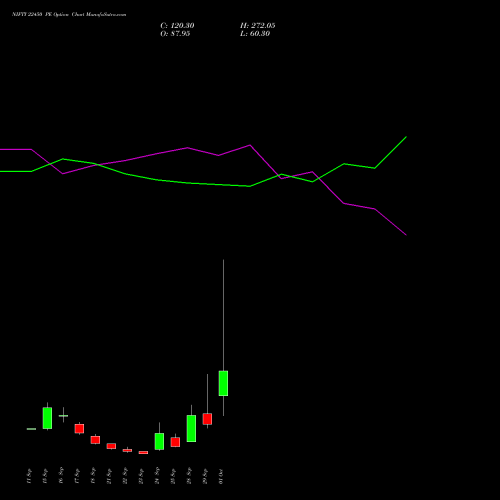The image size is (500, 500).
Task: Select the 21 Sep date label
Action: point(109,477)
